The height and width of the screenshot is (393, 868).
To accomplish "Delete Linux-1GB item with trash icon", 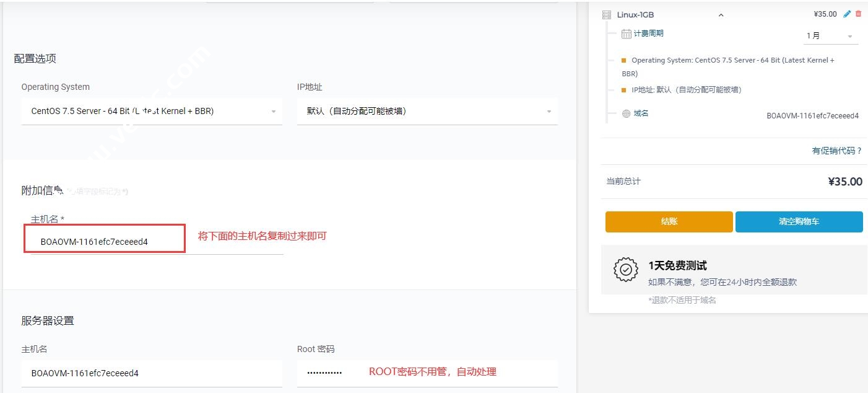I will [858, 14].
